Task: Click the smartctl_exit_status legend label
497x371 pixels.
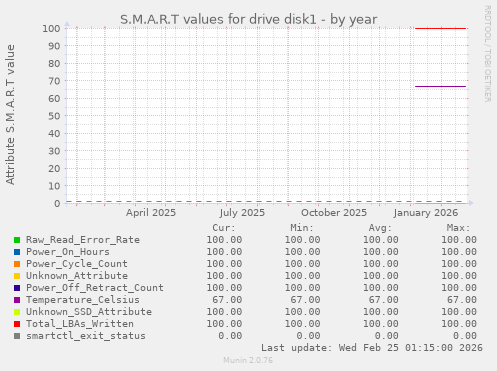Action: click(x=86, y=336)
